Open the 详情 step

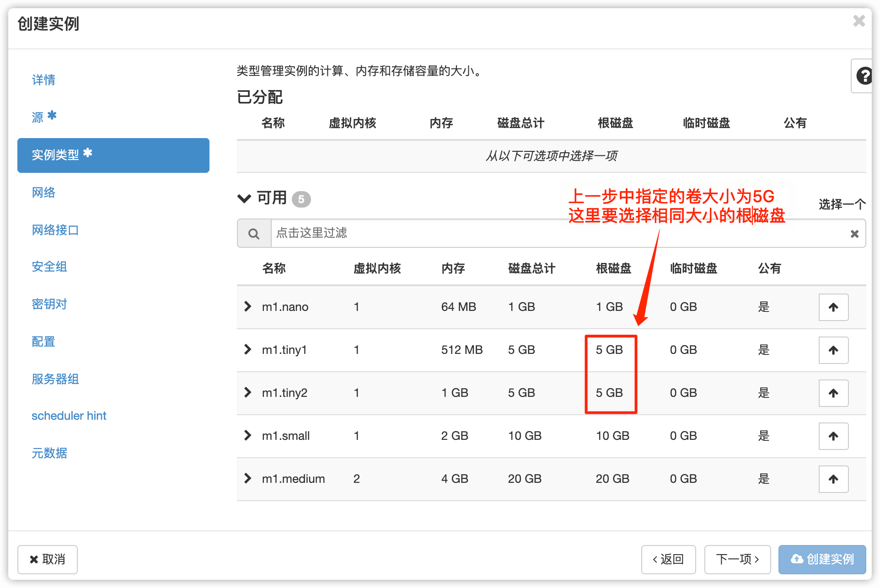point(43,80)
